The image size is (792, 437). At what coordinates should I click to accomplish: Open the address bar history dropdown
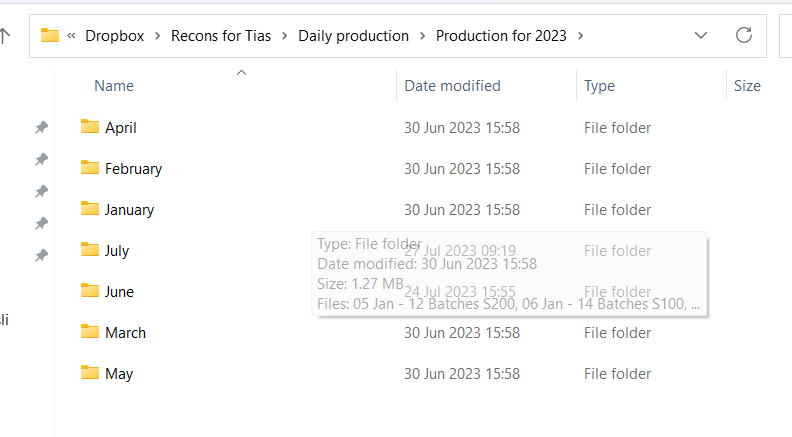[x=701, y=36]
